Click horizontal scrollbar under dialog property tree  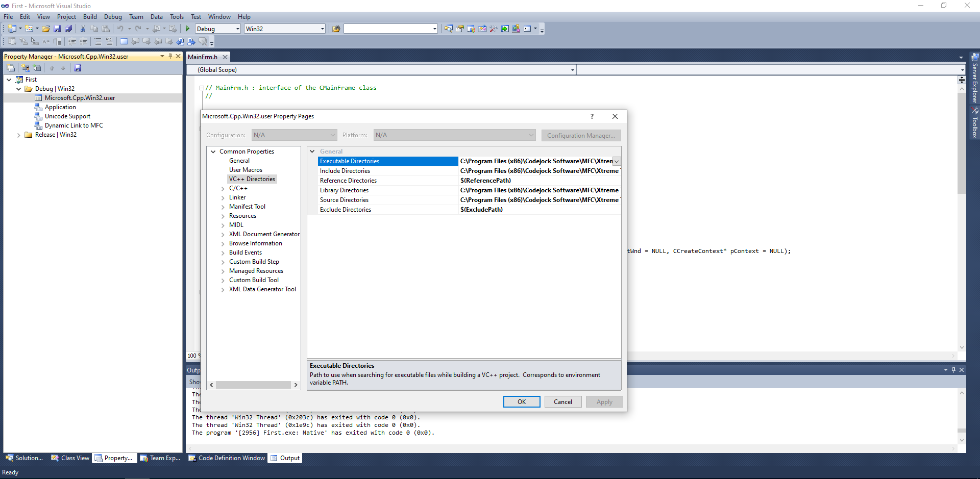tap(254, 385)
